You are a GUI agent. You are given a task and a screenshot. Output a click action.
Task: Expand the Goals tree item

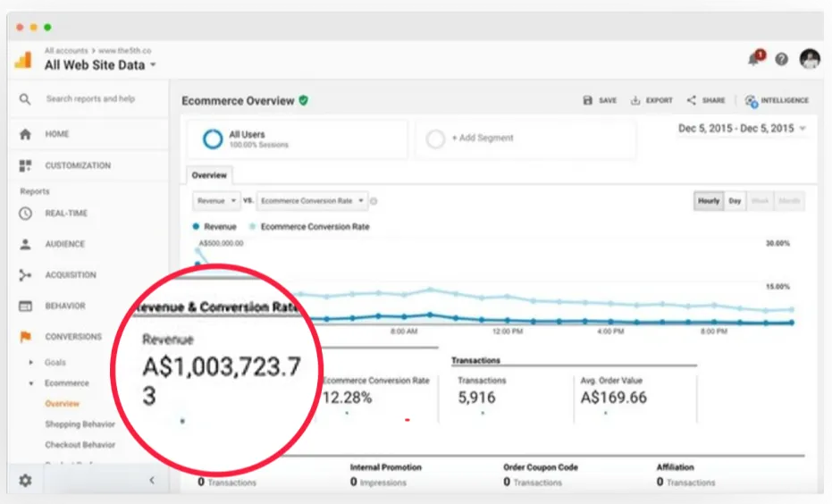click(x=30, y=362)
